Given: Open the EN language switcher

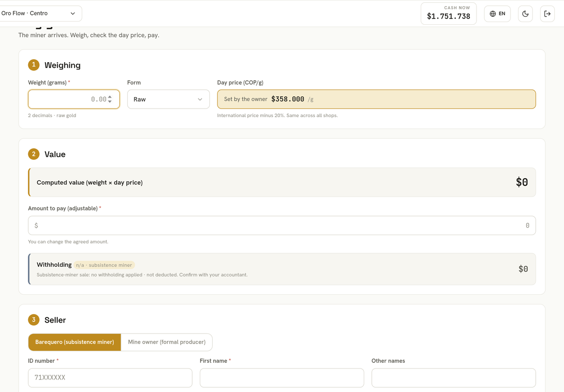Looking at the screenshot, I should 497,14.
